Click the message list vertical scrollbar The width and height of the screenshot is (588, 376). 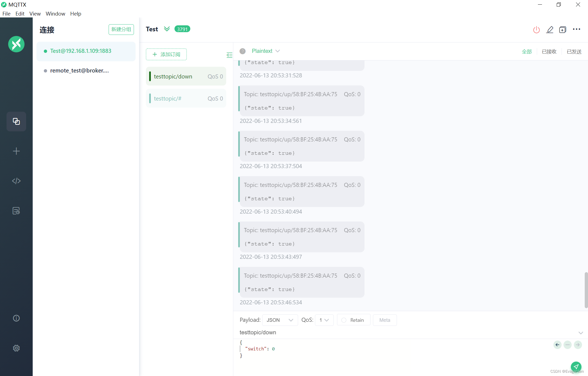(586, 290)
